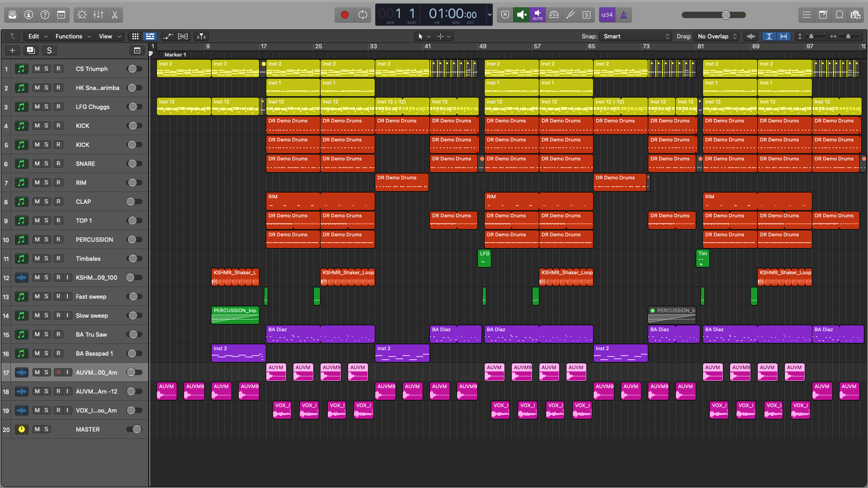Show the Automation view icon
This screenshot has height=488, width=868.
pos(168,36)
